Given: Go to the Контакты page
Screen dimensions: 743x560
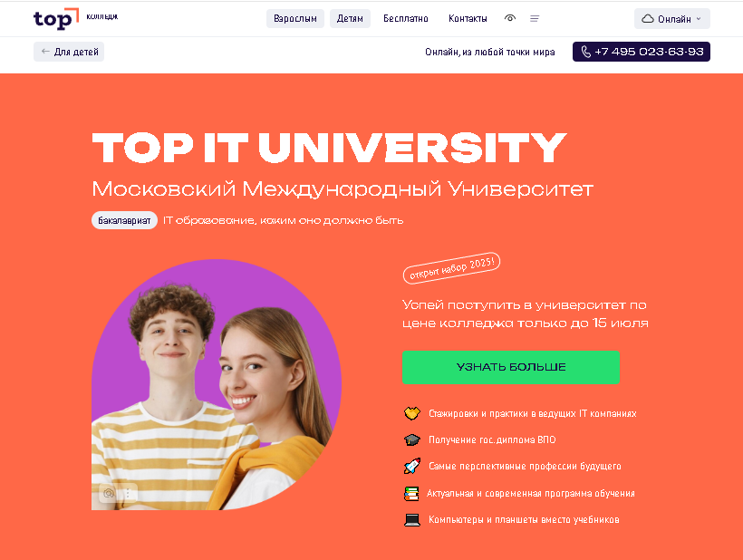Looking at the screenshot, I should (468, 18).
